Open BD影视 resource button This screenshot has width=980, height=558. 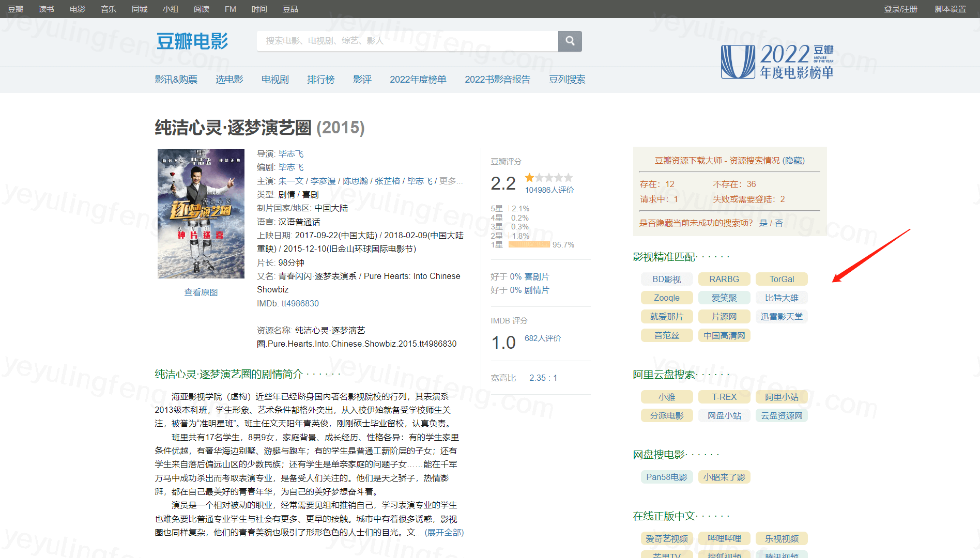tap(667, 279)
